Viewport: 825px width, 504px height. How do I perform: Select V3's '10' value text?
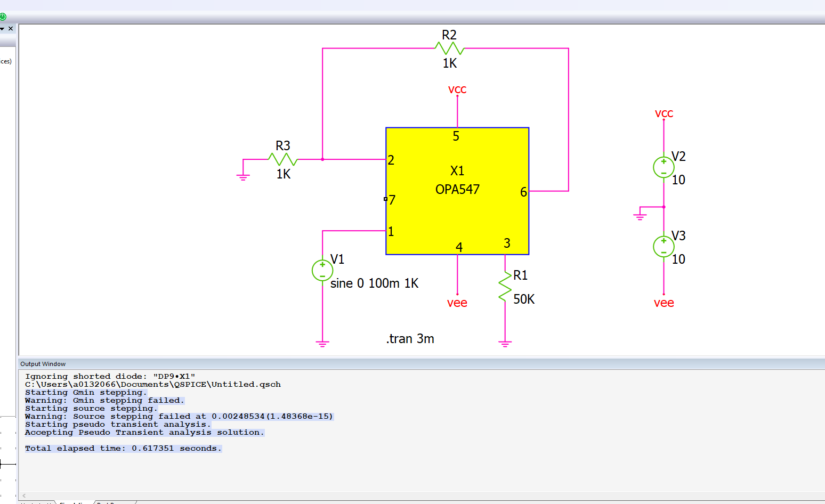(678, 259)
